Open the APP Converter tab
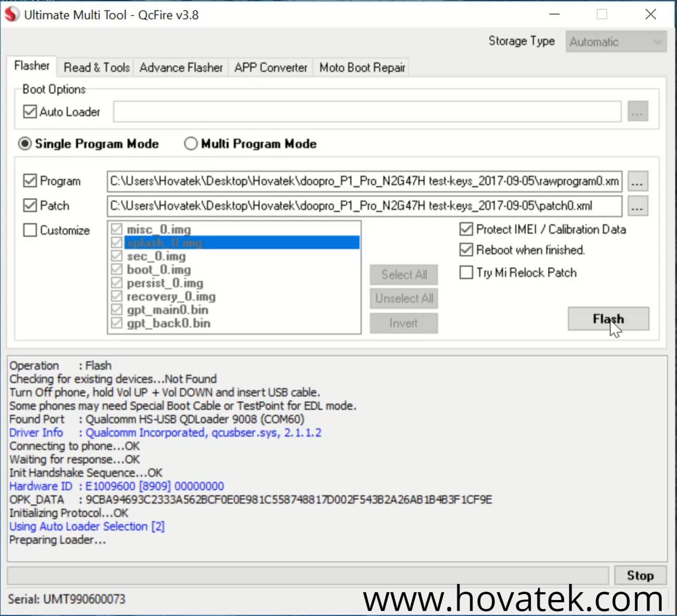 (270, 68)
